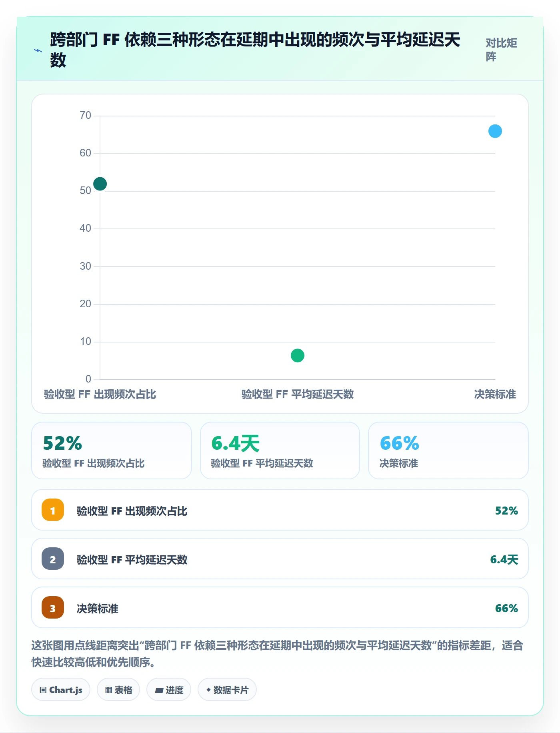The image size is (560, 733).
Task: Select the 表格 tag chip
Action: [x=118, y=690]
